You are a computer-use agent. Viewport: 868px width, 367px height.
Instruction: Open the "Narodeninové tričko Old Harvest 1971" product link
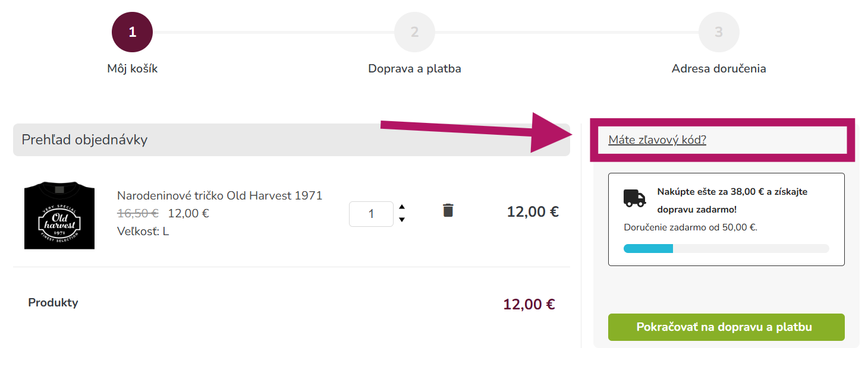219,195
